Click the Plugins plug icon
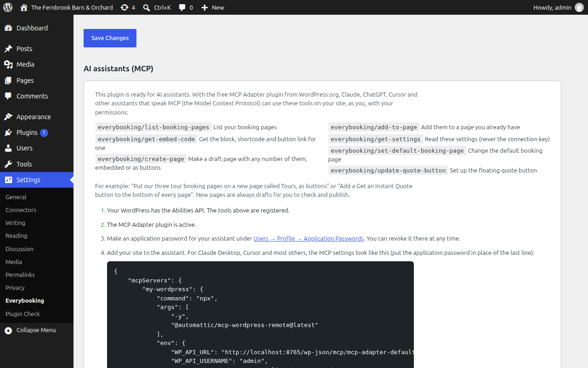 click(8, 132)
